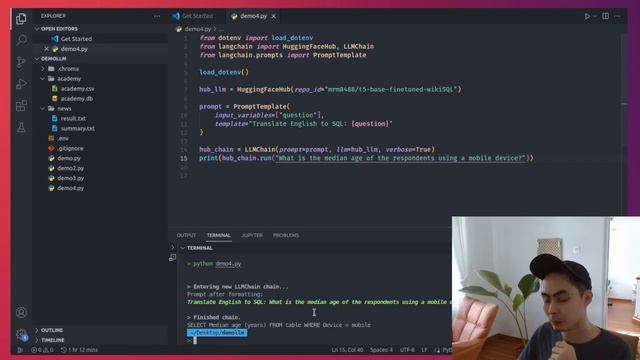Change LF end of line sequence
This screenshot has width=640, height=360.
coord(424,350)
